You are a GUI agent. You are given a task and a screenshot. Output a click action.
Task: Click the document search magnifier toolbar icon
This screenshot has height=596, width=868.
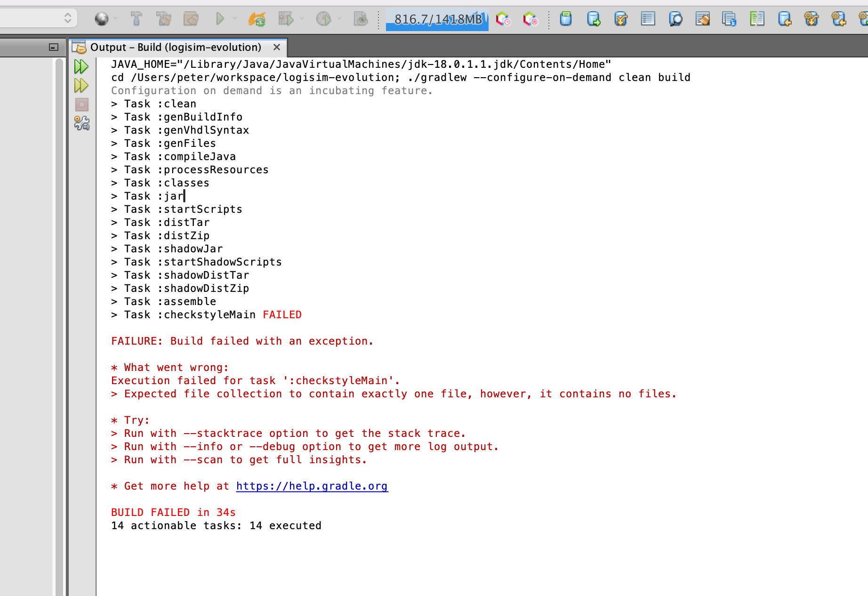coord(675,19)
